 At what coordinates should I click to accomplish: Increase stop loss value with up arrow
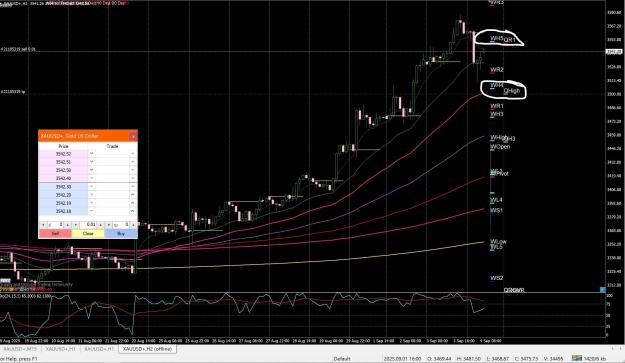68,225
